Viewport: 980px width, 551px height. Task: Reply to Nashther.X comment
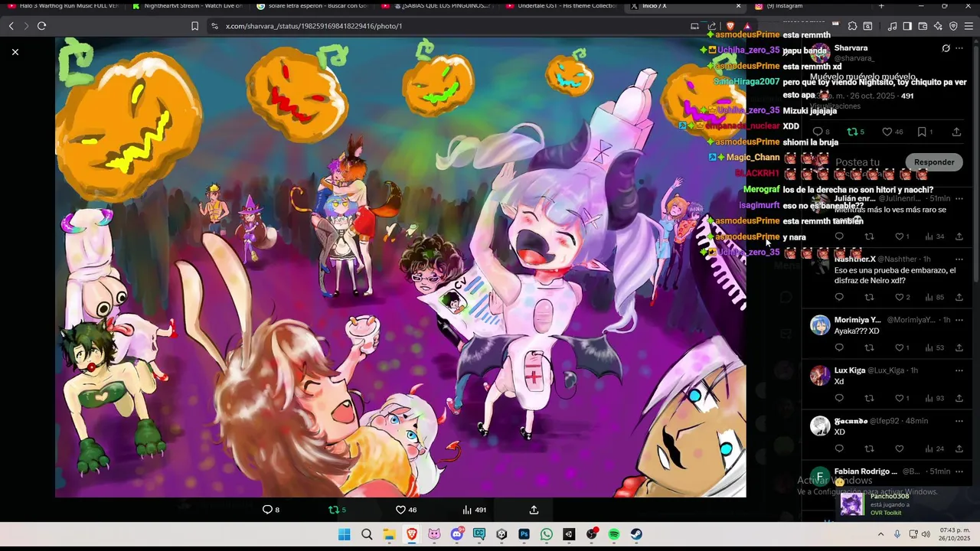pyautogui.click(x=839, y=297)
